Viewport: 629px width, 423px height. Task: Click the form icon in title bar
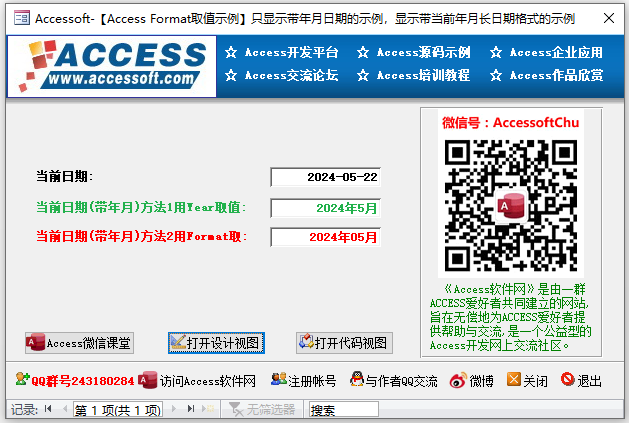22,18
